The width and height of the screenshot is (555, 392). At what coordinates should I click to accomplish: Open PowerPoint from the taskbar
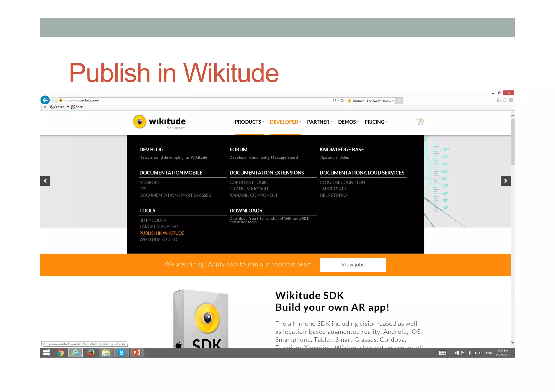[137, 353]
